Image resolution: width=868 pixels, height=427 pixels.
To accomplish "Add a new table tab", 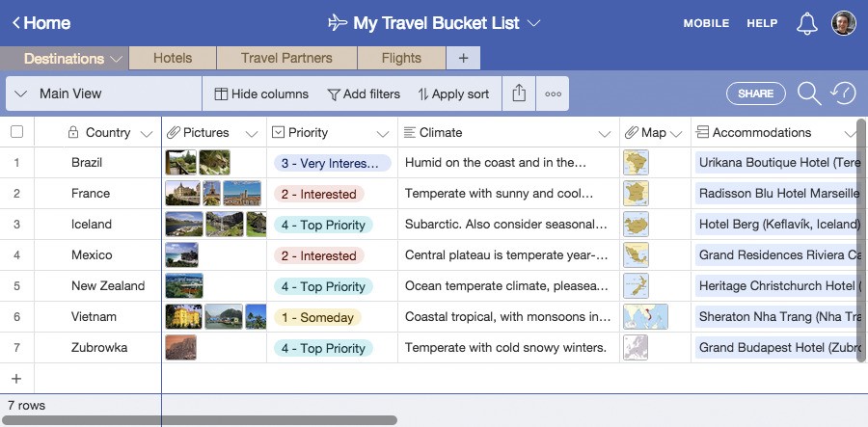I will tap(463, 58).
